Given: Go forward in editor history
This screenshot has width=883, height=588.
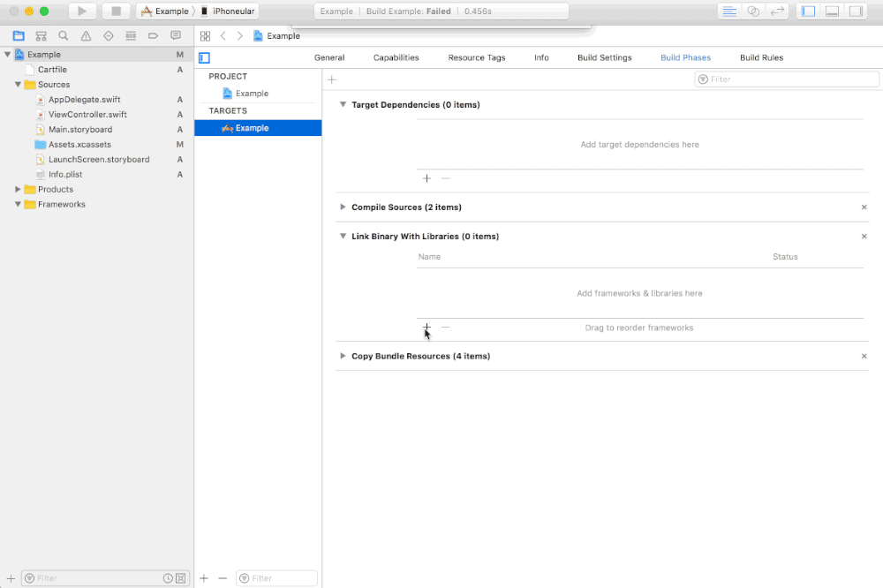Looking at the screenshot, I should click(x=240, y=36).
